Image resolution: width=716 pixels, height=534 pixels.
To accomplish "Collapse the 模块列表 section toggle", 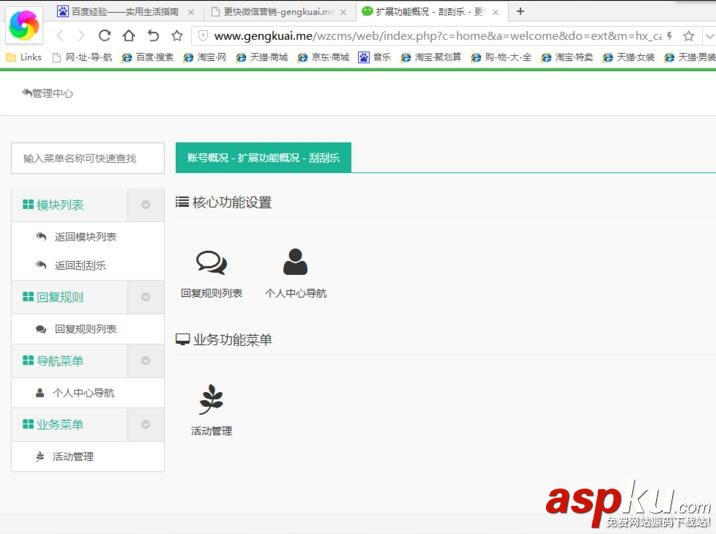I will click(x=146, y=205).
